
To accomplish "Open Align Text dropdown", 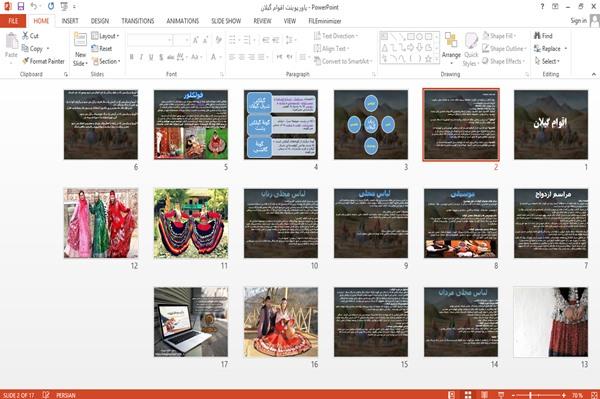I will tap(331, 49).
